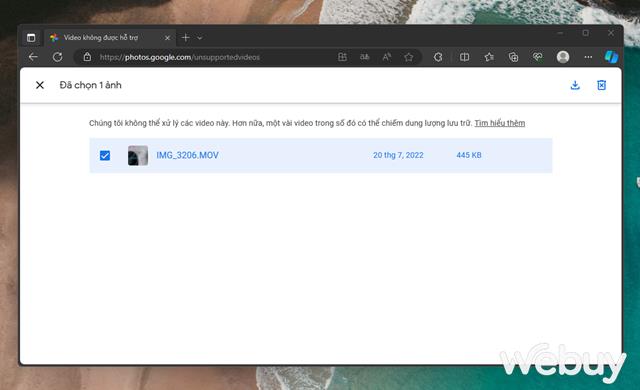Open the user profile avatar
The height and width of the screenshot is (390, 640).
pyautogui.click(x=563, y=57)
